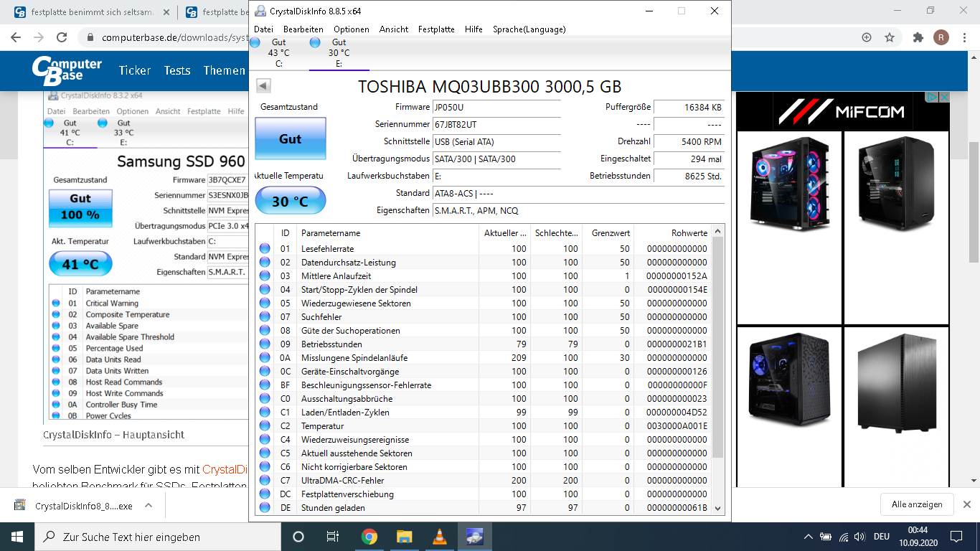Click the Grenzwert column header

(x=608, y=233)
